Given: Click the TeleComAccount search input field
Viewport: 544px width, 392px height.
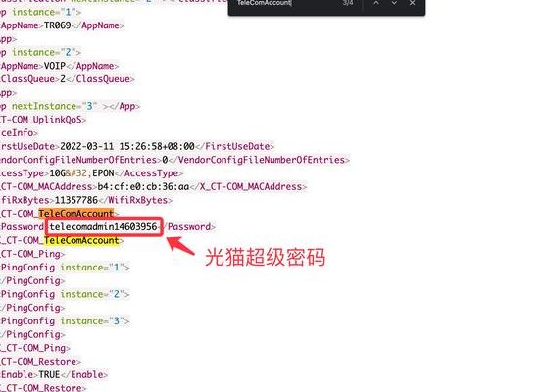Looking at the screenshot, I should [284, 3].
